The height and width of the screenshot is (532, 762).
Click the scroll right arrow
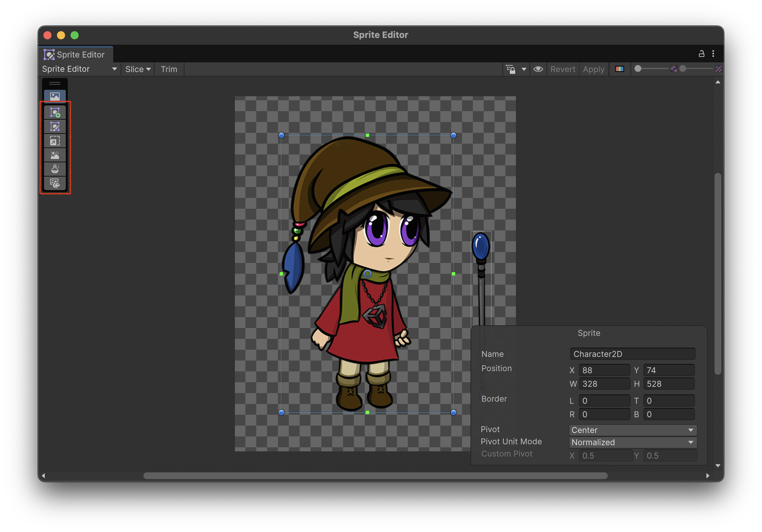708,476
